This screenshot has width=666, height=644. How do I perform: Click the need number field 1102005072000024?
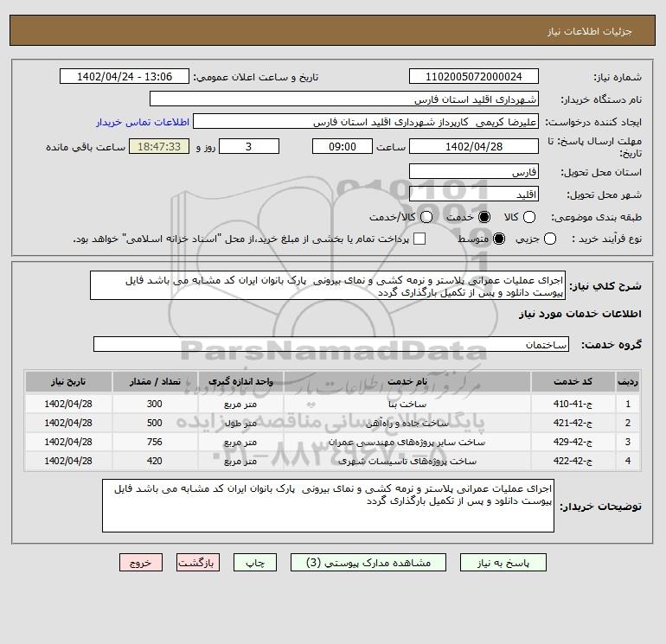pos(474,76)
